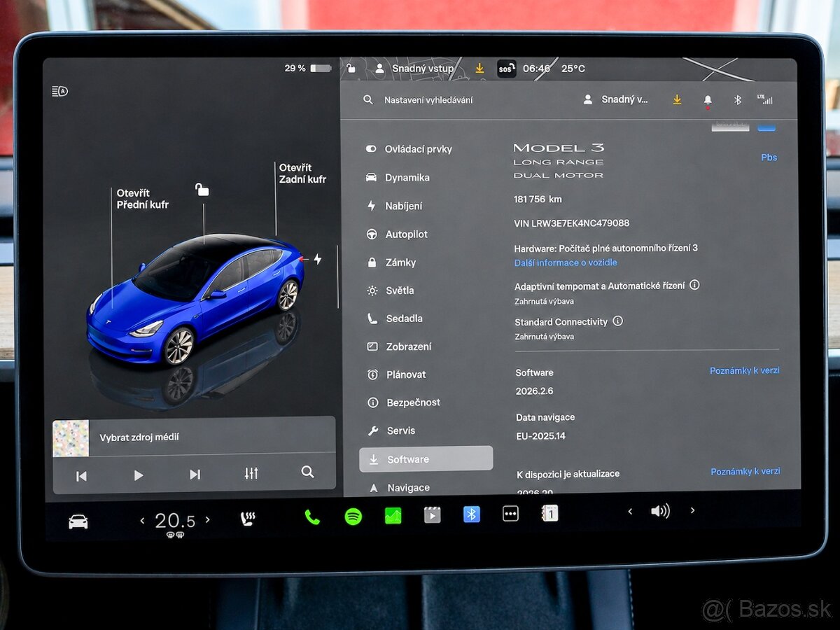Unlock the car via padlock icon above car

(x=202, y=190)
